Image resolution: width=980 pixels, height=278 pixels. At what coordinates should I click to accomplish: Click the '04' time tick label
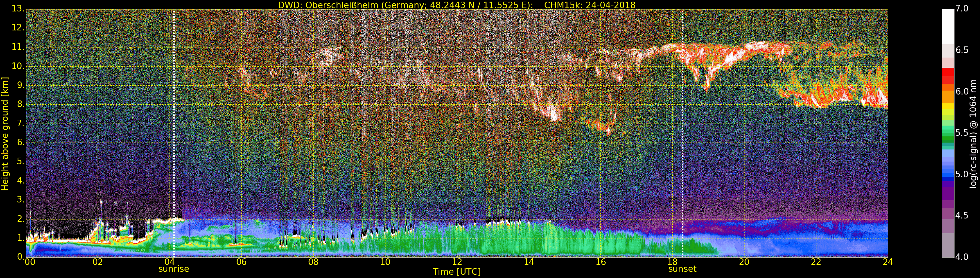click(169, 262)
